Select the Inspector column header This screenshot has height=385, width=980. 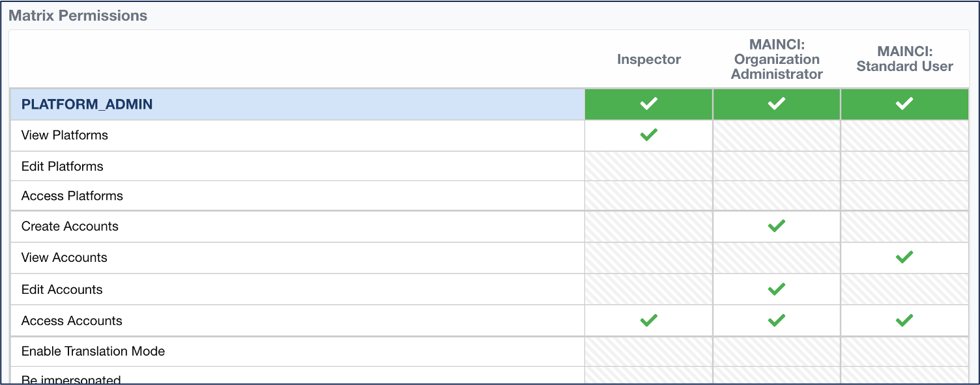pos(648,59)
